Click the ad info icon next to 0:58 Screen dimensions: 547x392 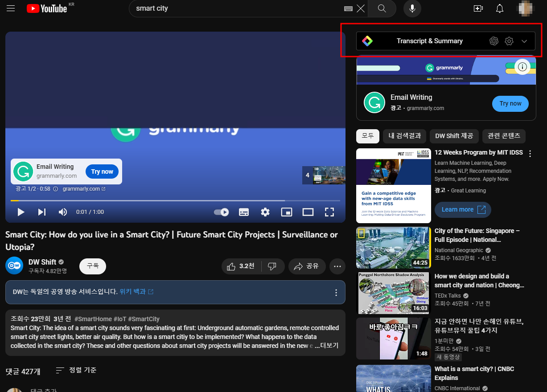coord(56,189)
